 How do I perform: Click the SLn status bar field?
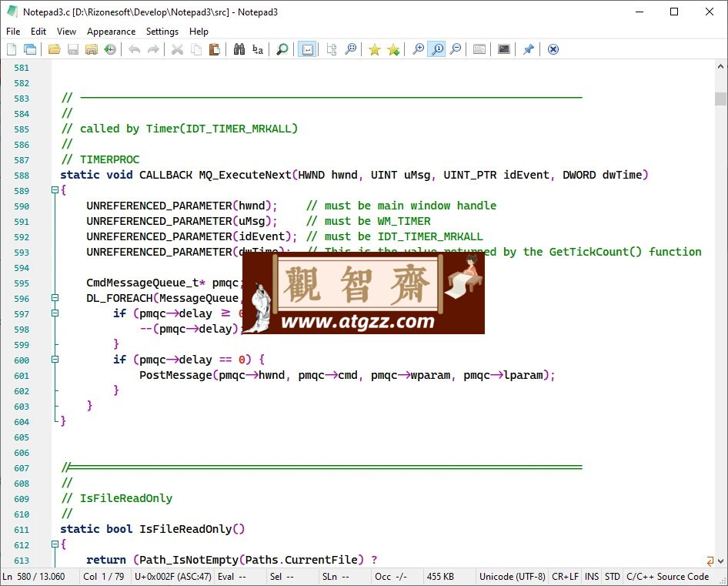tap(343, 577)
